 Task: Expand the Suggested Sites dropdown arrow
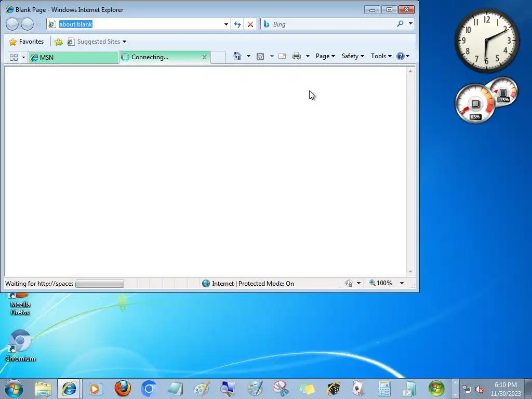pos(125,42)
